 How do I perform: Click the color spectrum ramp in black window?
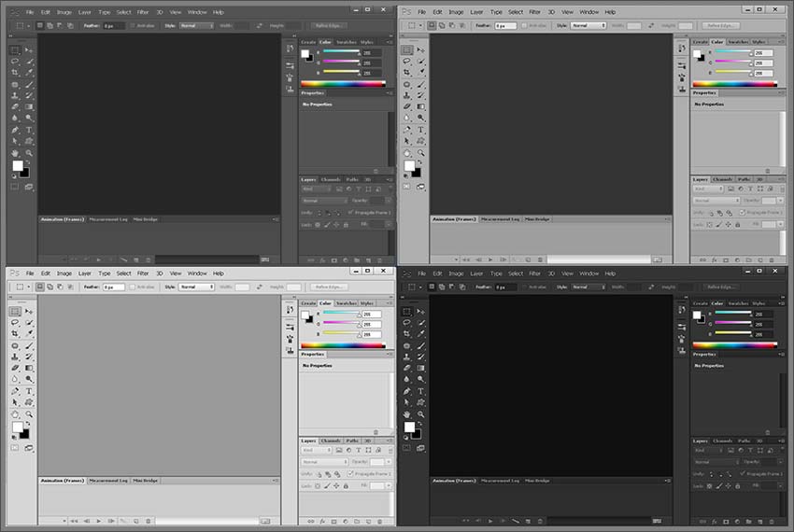(x=735, y=345)
